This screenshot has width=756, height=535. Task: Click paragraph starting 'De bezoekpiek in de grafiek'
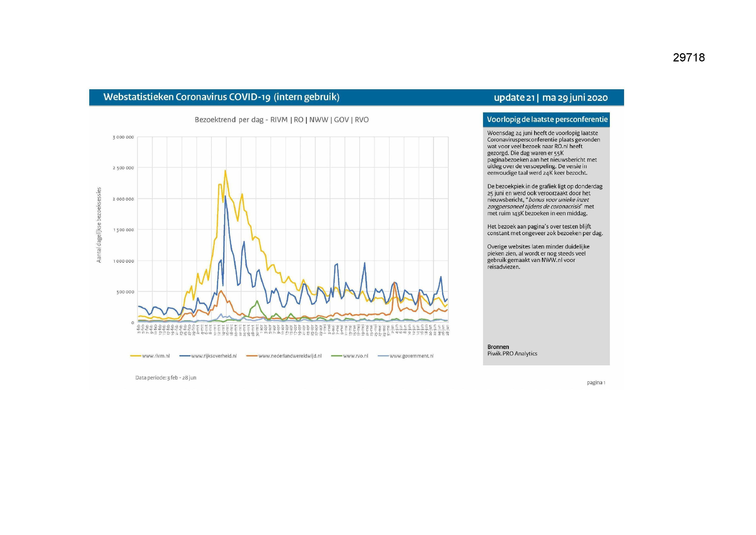tap(545, 200)
